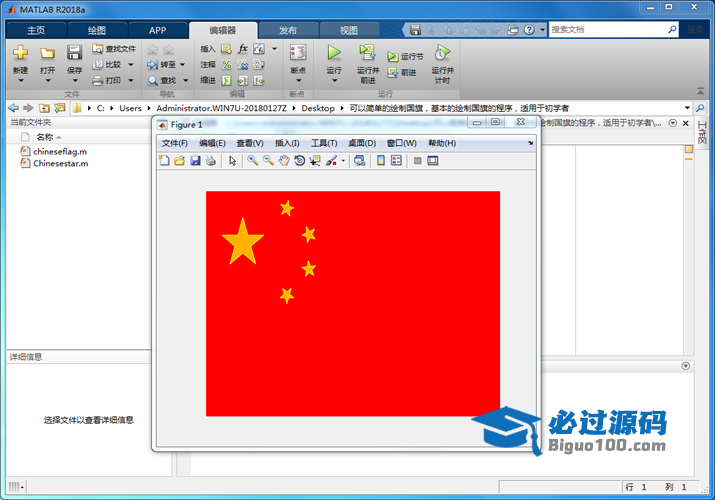Screen dimensions: 715x500
Task: Toggle the zoom out tool
Action: click(268, 160)
